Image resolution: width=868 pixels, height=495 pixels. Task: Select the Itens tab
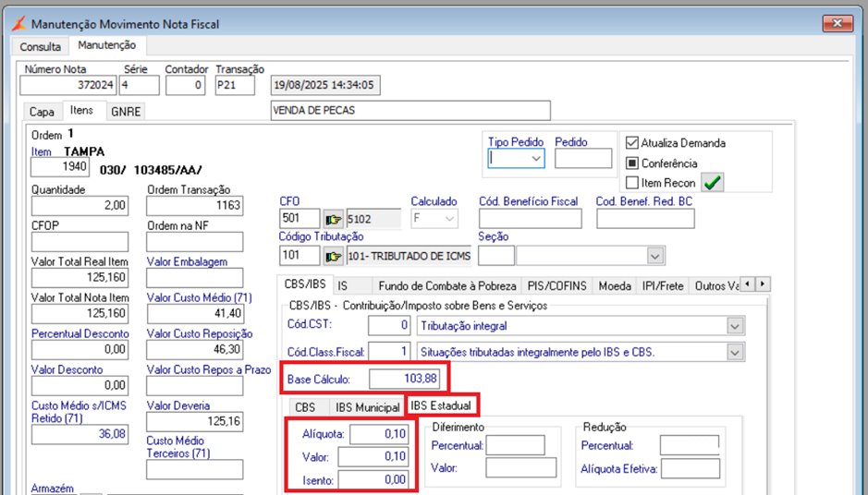[81, 110]
